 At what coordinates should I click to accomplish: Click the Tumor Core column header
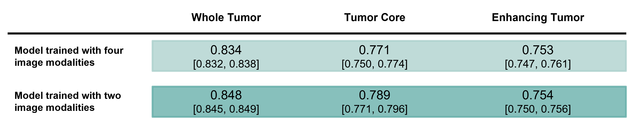pos(375,18)
